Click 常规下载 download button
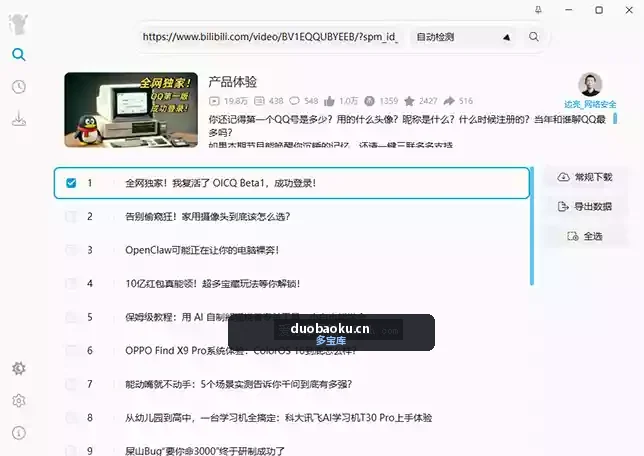644x456 pixels. 585,177
